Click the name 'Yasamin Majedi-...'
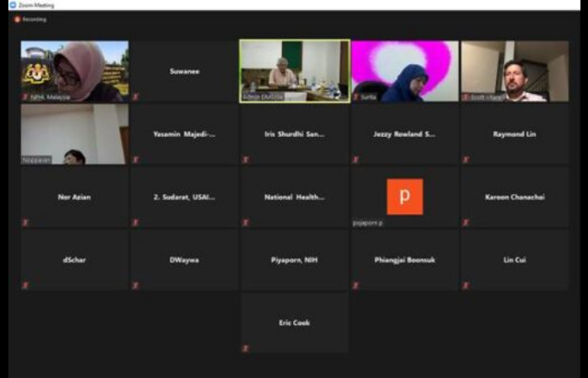 pyautogui.click(x=185, y=134)
